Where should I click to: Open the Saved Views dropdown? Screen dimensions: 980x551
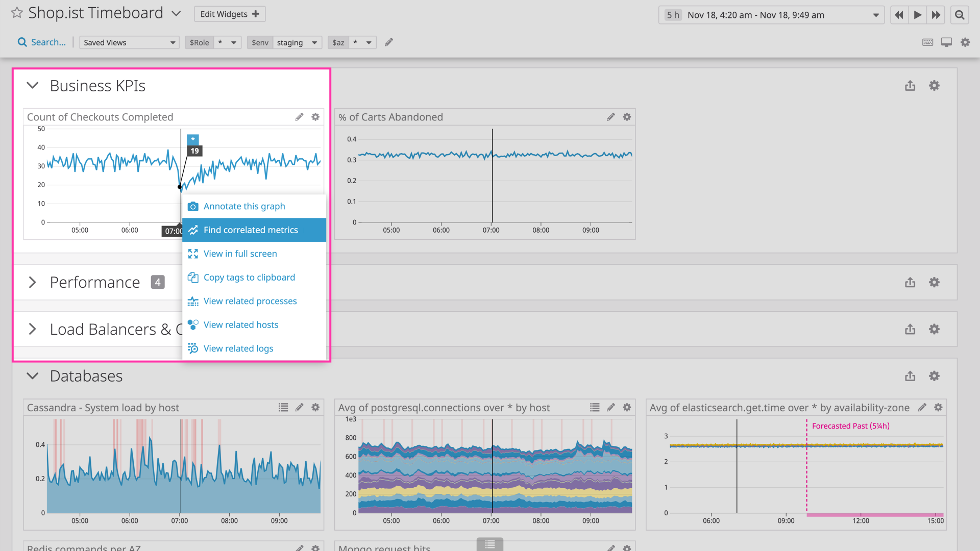tap(129, 42)
